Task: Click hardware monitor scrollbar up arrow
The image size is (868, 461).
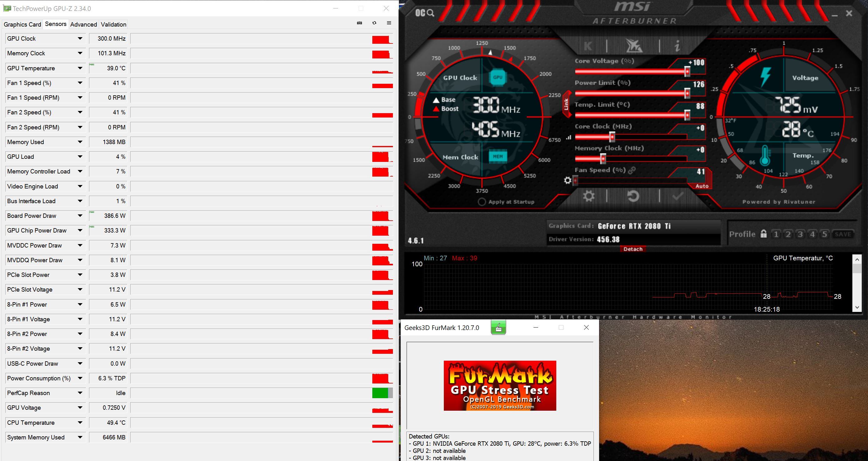Action: pyautogui.click(x=857, y=259)
